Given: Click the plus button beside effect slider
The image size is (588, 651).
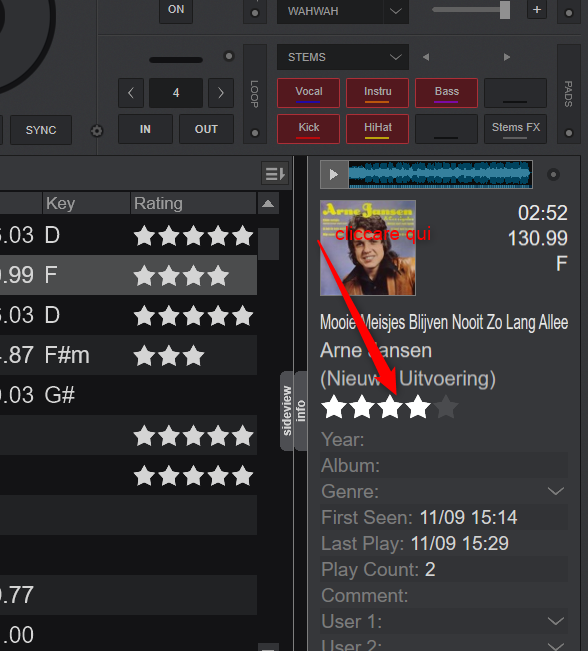Looking at the screenshot, I should 537,10.
